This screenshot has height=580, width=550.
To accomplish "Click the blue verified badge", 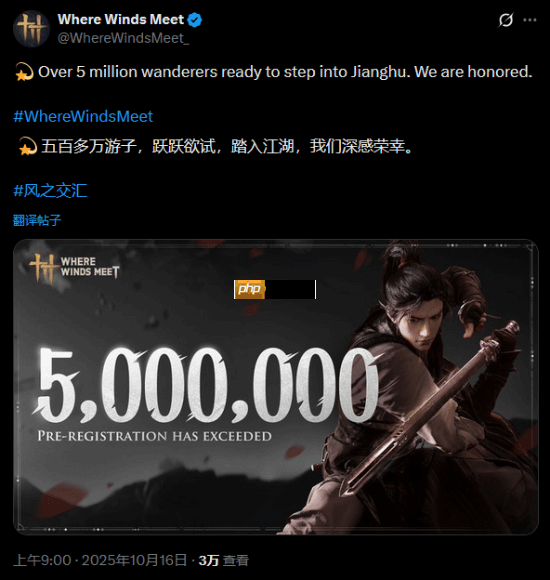I will coord(195,20).
